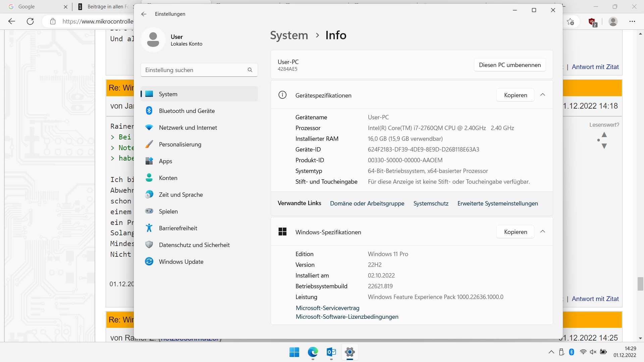Collapse Gerätespezifikationen section chevron
The width and height of the screenshot is (644, 362).
(x=543, y=95)
